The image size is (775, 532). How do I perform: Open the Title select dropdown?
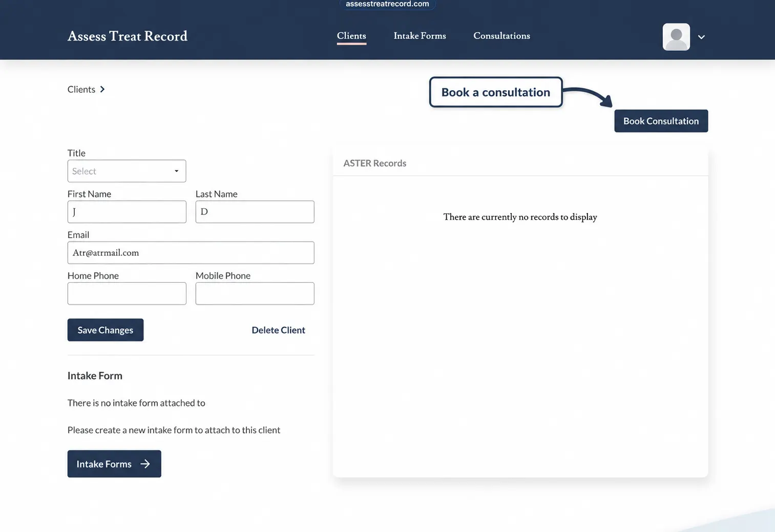click(127, 171)
